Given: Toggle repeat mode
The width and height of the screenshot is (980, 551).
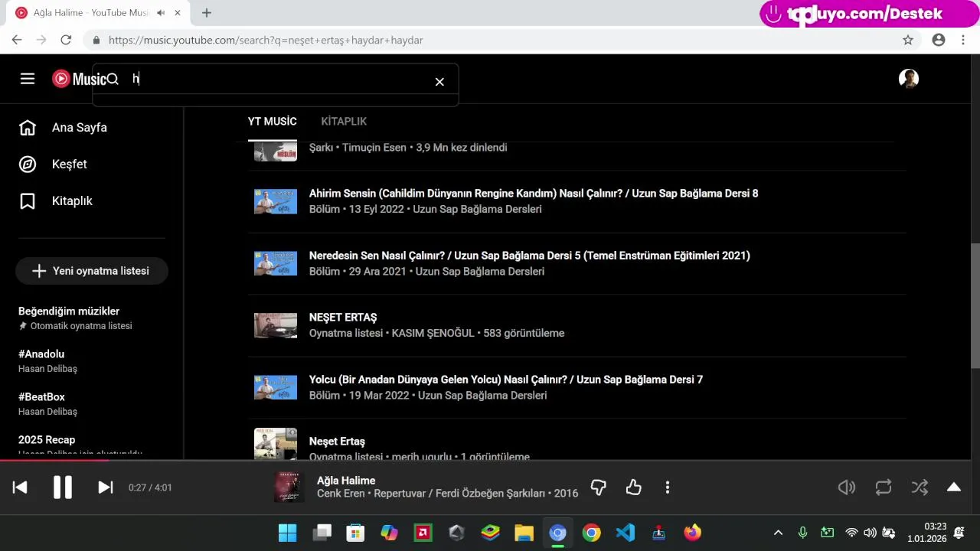Looking at the screenshot, I should (x=884, y=487).
